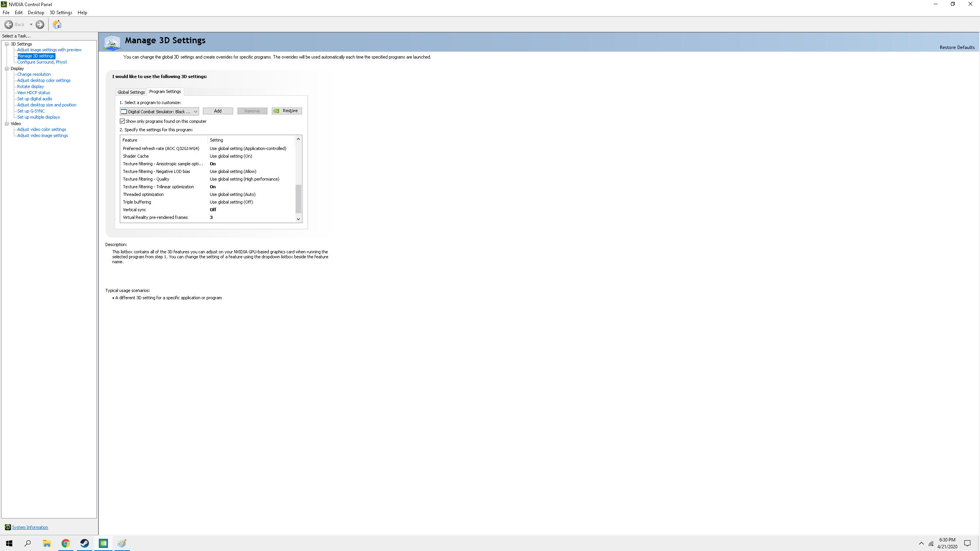Open File Explorer from taskbar
Image resolution: width=980 pixels, height=551 pixels.
[x=47, y=543]
